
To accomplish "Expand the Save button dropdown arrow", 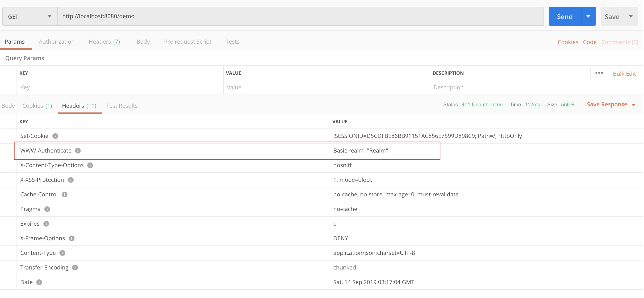I will pos(631,17).
